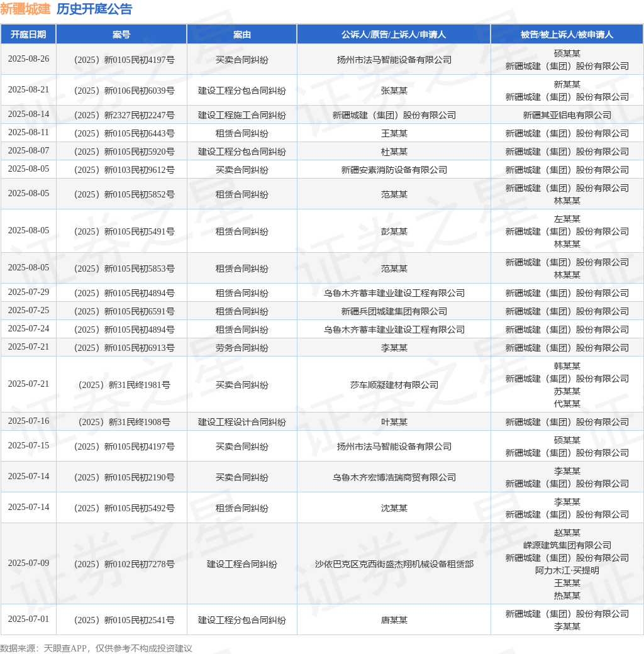Click the date 2025-07-09
644x654 pixels.
click(x=28, y=563)
